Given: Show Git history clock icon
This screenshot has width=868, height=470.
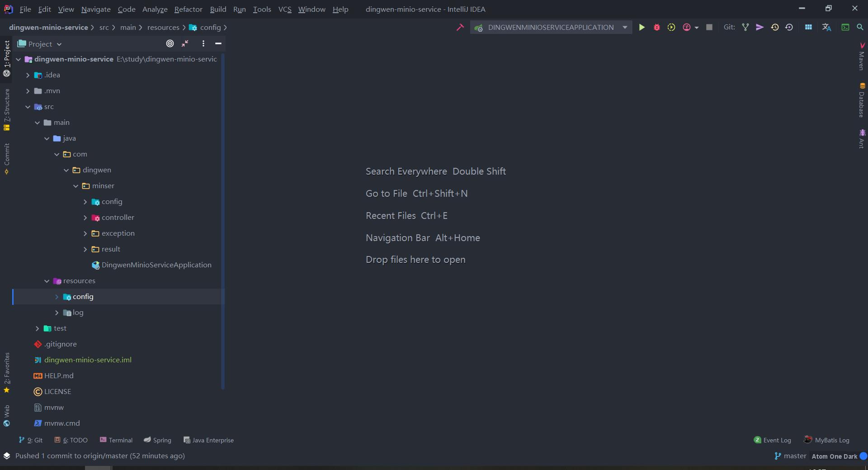Looking at the screenshot, I should click(775, 28).
